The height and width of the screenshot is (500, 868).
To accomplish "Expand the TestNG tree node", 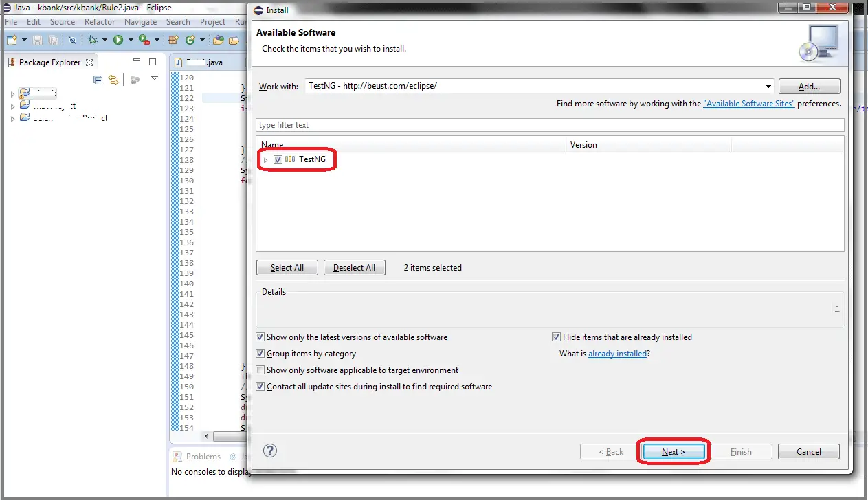I will [x=266, y=160].
